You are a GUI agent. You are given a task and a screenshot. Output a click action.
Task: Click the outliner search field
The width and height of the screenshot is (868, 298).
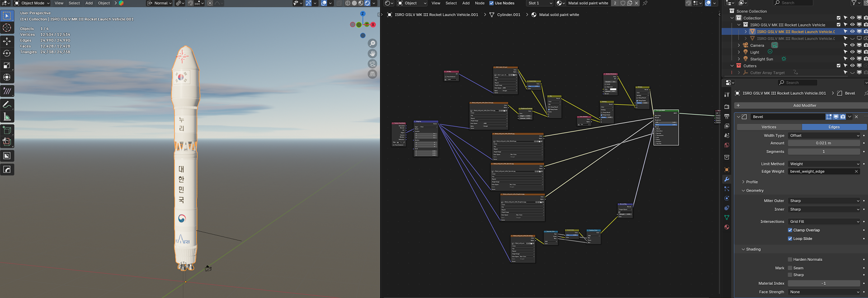click(793, 3)
